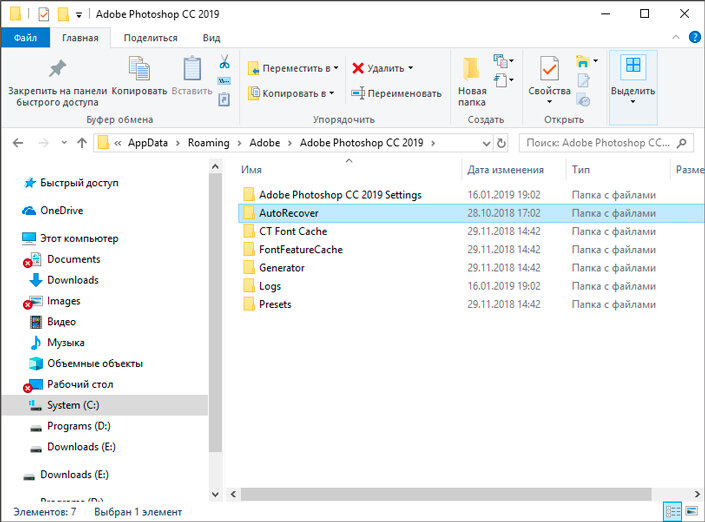The image size is (705, 522).
Task: Switch to the Поделиться tab
Action: pyautogui.click(x=151, y=38)
